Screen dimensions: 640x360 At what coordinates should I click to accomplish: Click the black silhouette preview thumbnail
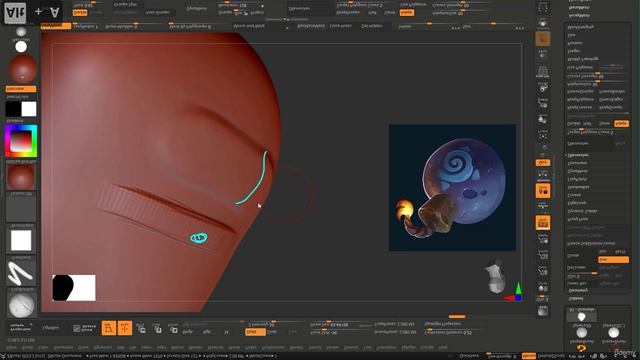74,288
